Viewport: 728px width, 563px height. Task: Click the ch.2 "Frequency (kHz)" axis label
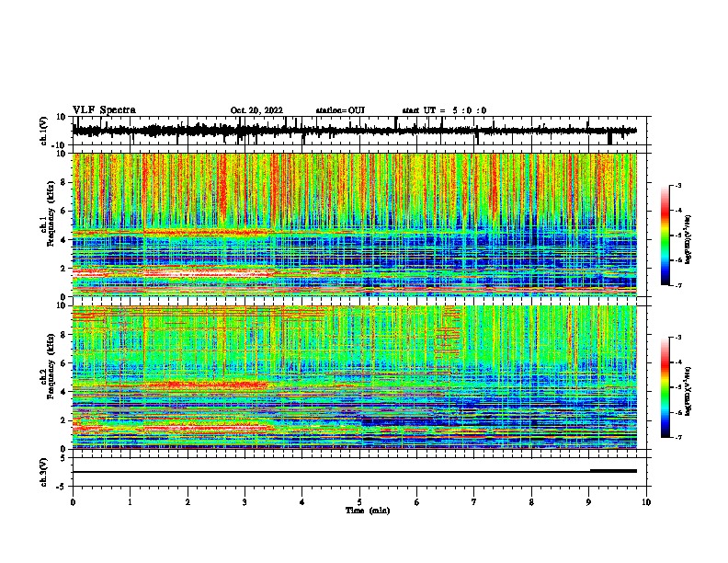coord(50,366)
